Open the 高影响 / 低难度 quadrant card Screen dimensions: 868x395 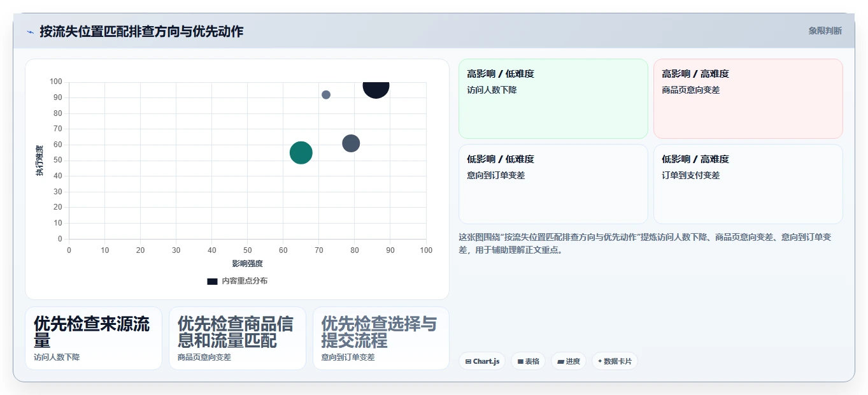pyautogui.click(x=553, y=99)
